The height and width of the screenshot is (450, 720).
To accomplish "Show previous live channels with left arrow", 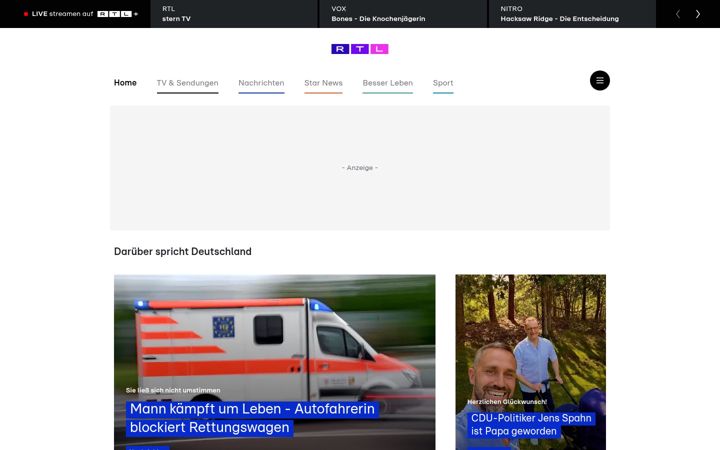I will [678, 14].
